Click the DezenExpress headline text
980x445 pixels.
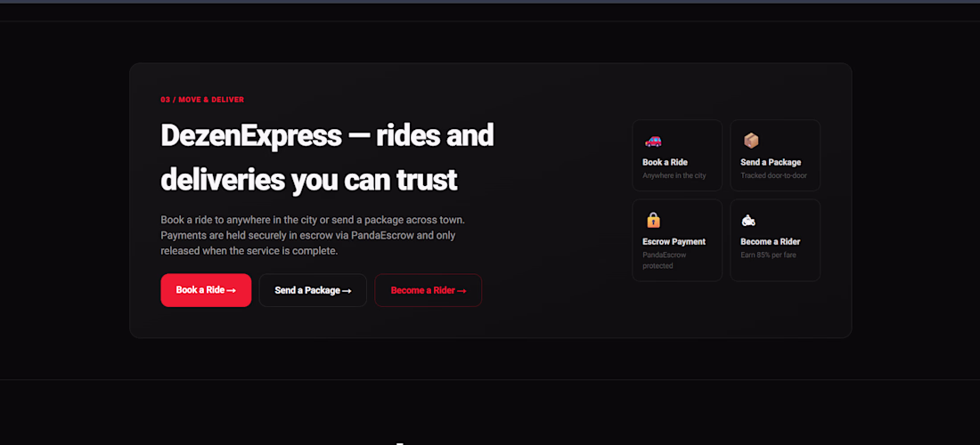tap(327, 158)
